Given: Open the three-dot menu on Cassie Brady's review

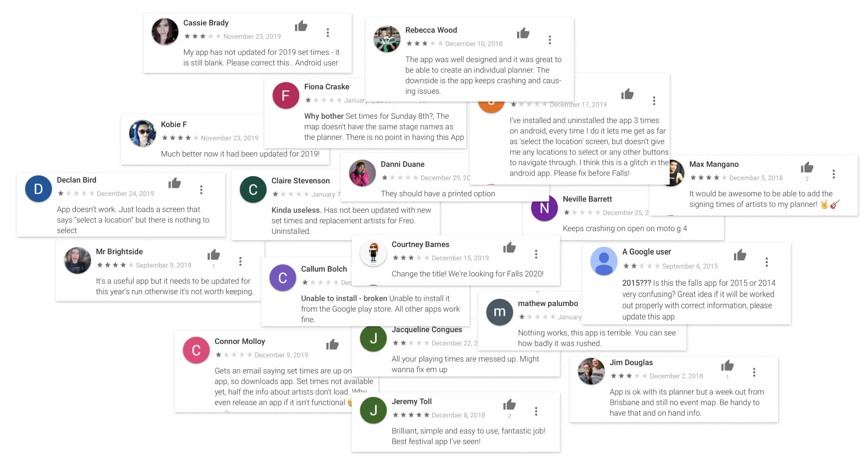Looking at the screenshot, I should (328, 33).
